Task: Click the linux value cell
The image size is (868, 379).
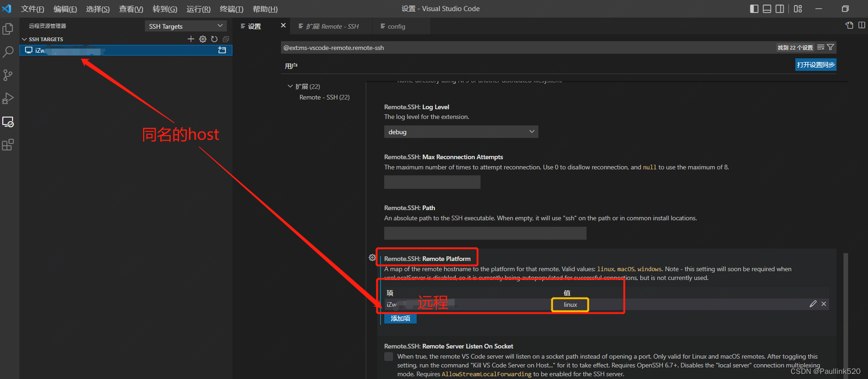Action: coord(570,304)
